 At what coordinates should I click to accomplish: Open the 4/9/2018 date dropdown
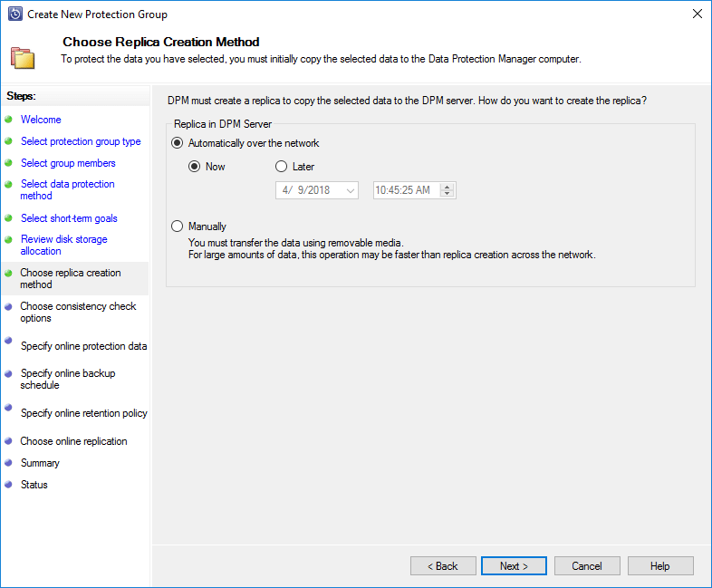(350, 190)
